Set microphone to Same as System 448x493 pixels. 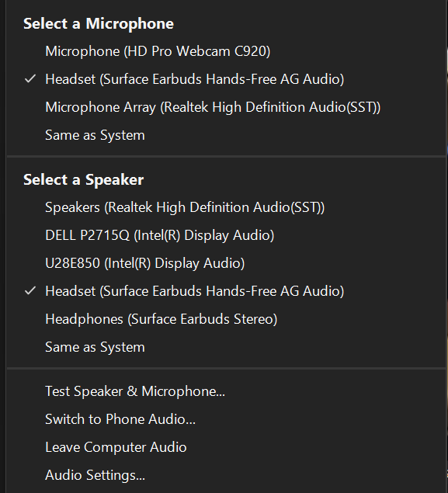(x=225, y=135)
